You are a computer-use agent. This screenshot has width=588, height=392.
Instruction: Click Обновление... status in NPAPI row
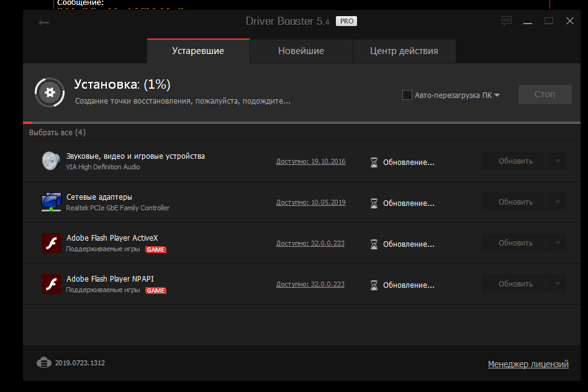click(x=409, y=285)
